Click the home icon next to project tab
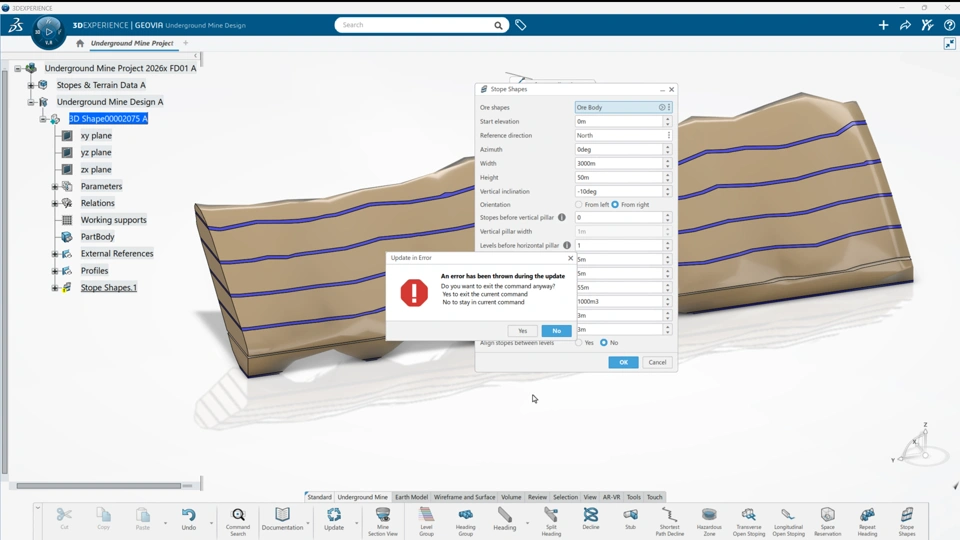This screenshot has width=960, height=540. pos(80,43)
